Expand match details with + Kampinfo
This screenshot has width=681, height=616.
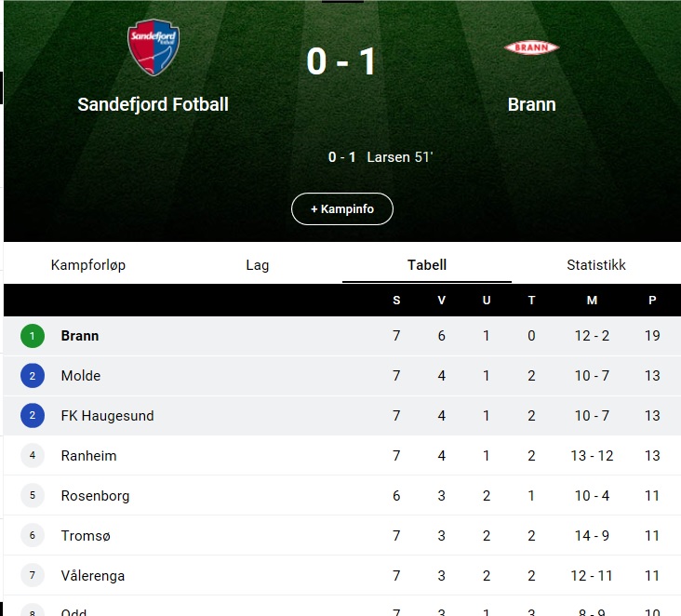coord(342,209)
